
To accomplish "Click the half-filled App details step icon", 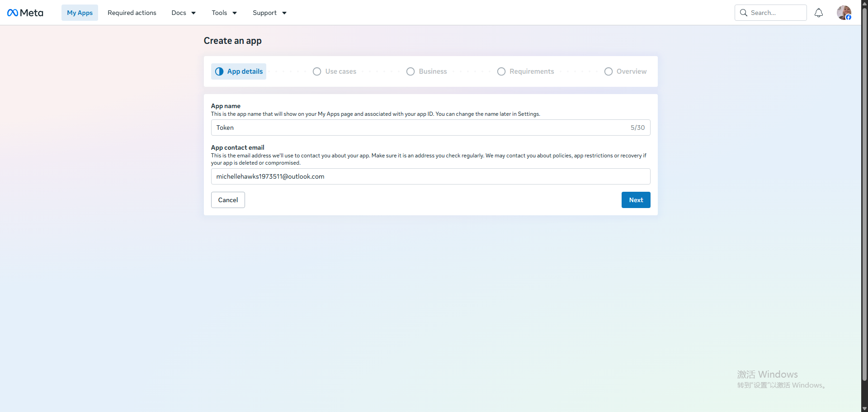I will pos(219,71).
